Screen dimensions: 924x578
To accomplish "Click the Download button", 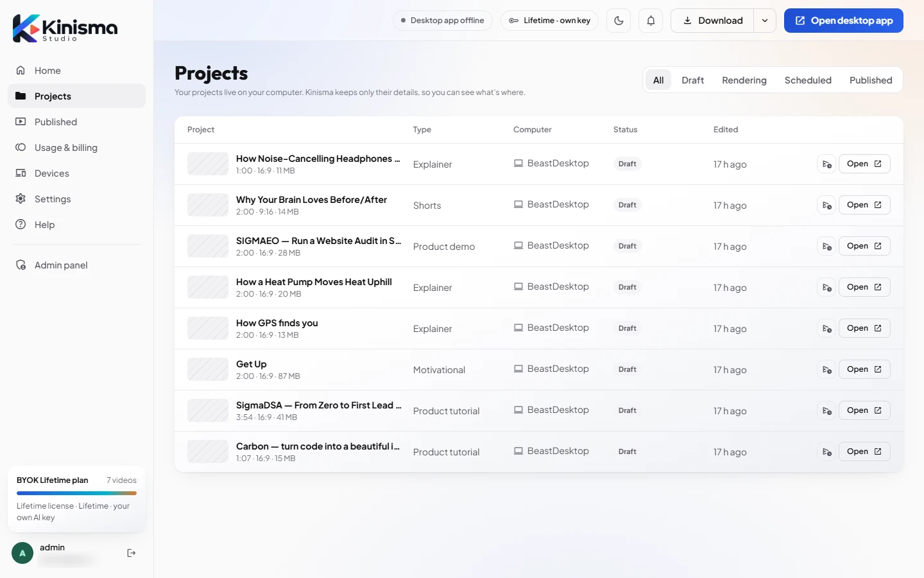I will 712,21.
